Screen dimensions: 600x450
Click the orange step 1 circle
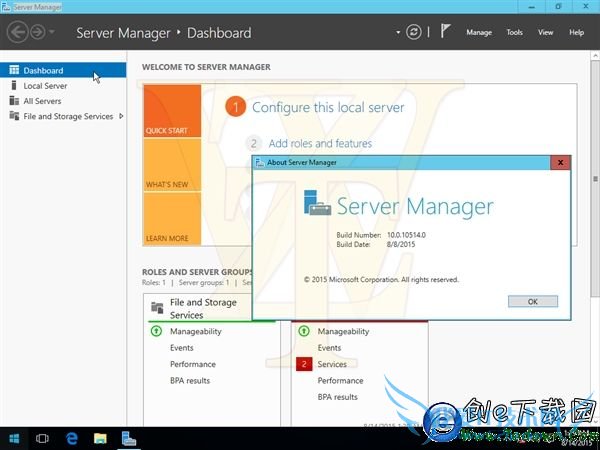(235, 107)
